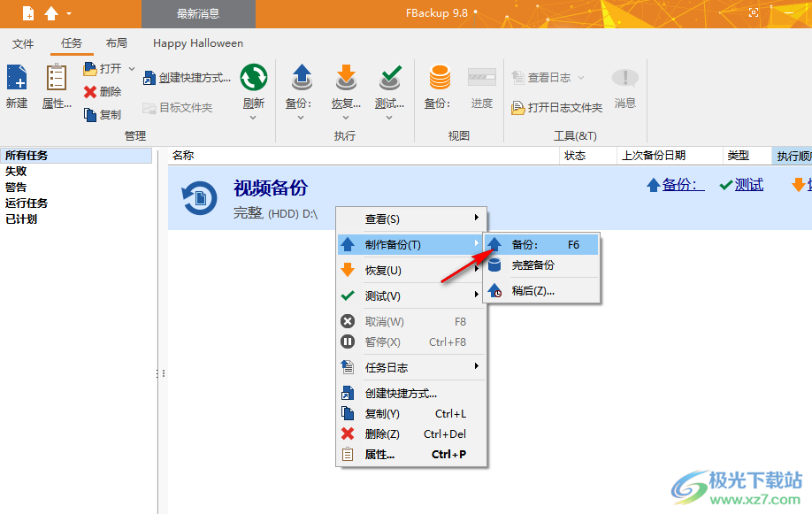Switch to the 布局 ribbon tab

(x=117, y=43)
